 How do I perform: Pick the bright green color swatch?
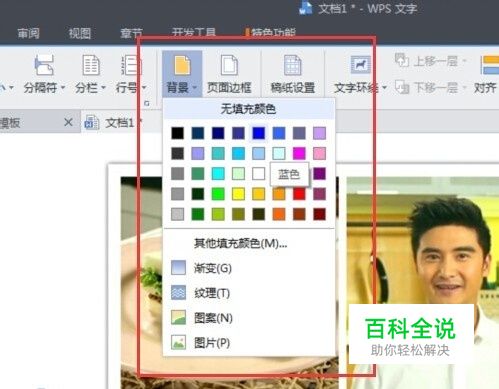(218, 194)
